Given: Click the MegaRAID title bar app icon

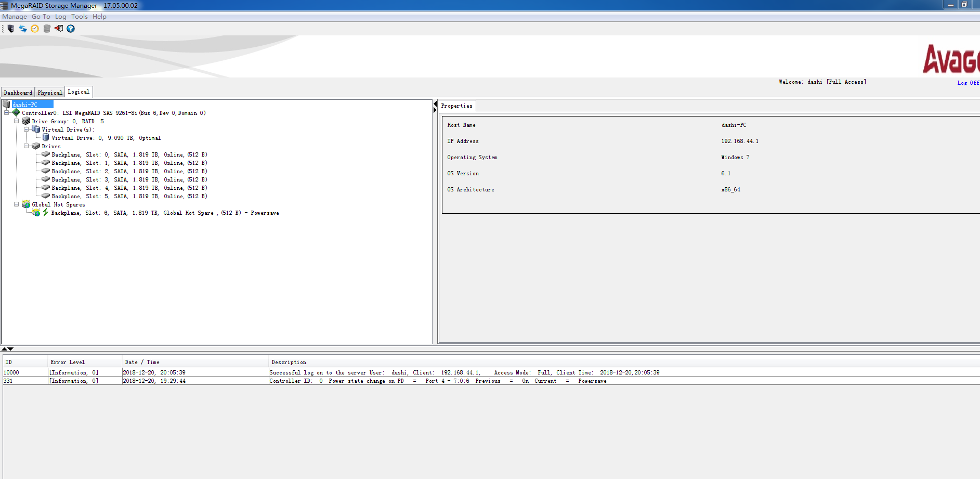Looking at the screenshot, I should coord(4,5).
